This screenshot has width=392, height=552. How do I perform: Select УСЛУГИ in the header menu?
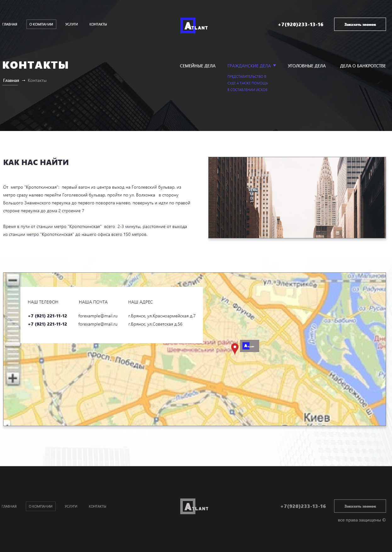pos(71,24)
